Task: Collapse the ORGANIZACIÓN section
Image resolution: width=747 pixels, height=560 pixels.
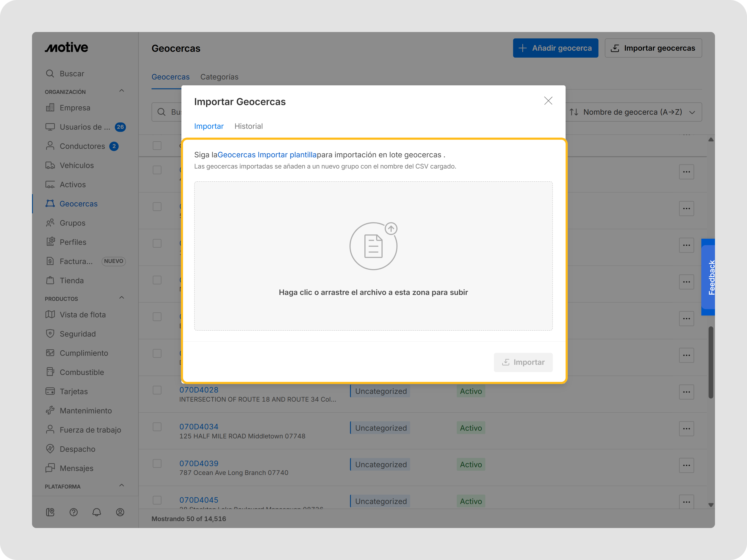Action: click(x=122, y=90)
